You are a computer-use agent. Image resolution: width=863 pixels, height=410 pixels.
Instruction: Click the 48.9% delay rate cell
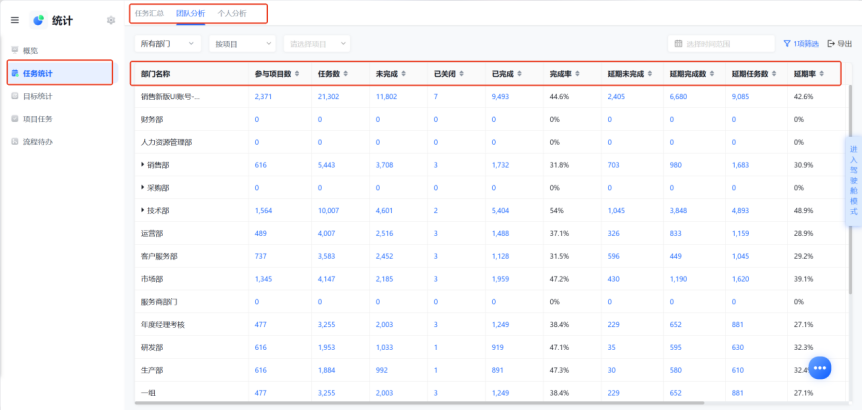804,211
